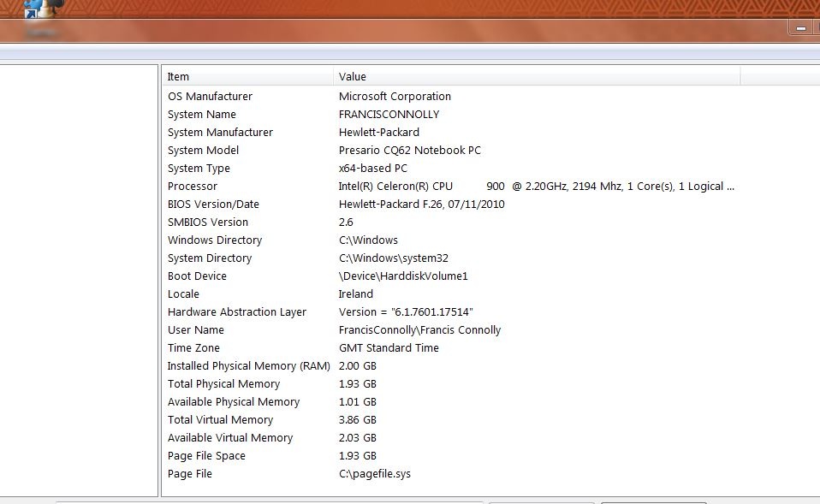Click the 2.00 GB installed memory value

point(358,366)
